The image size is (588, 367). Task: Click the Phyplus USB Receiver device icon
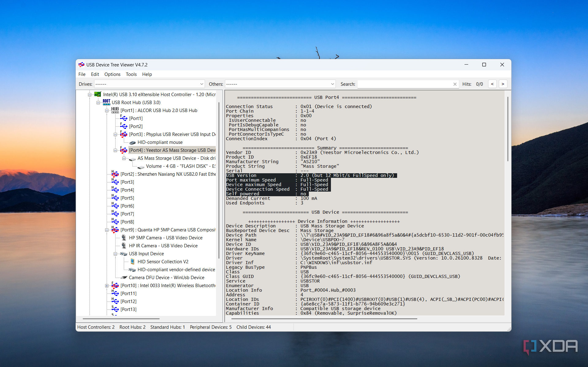[x=123, y=134]
